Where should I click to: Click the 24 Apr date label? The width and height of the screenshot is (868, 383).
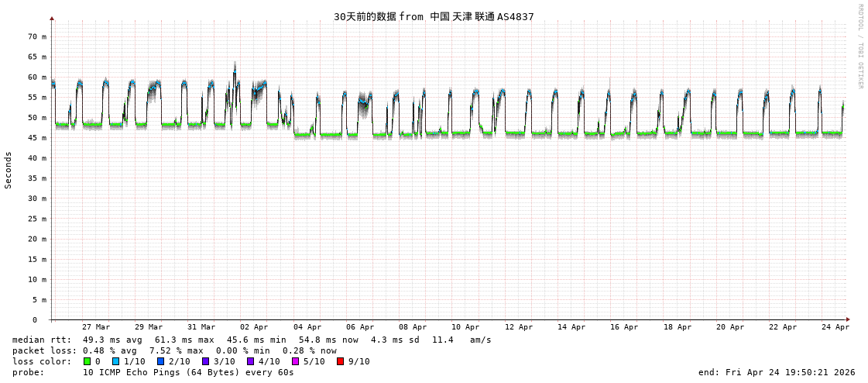pos(835,327)
